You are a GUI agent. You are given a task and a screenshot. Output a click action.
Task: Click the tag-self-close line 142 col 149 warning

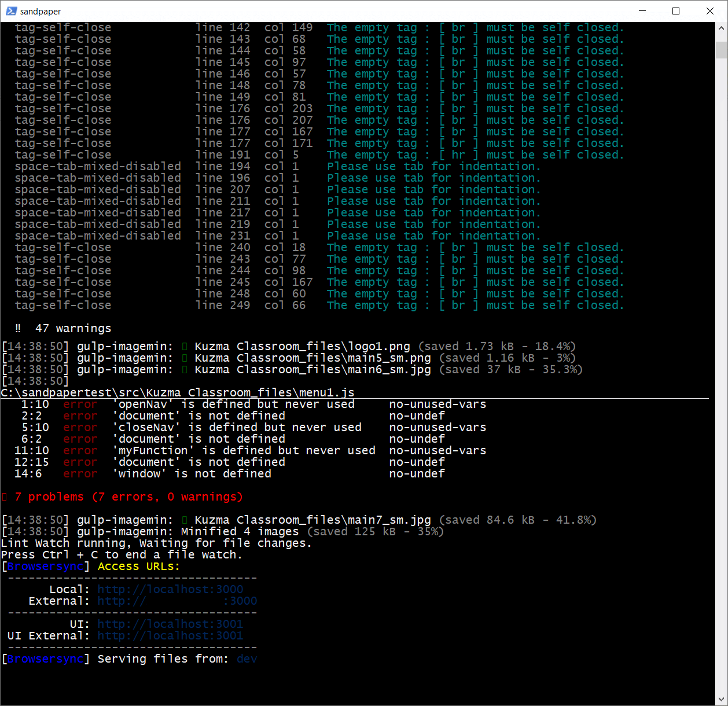(319, 27)
